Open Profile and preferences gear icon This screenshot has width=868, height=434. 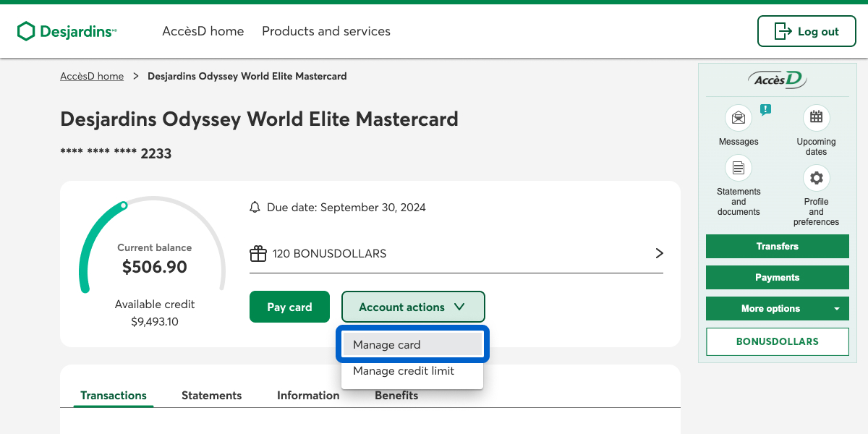point(816,178)
